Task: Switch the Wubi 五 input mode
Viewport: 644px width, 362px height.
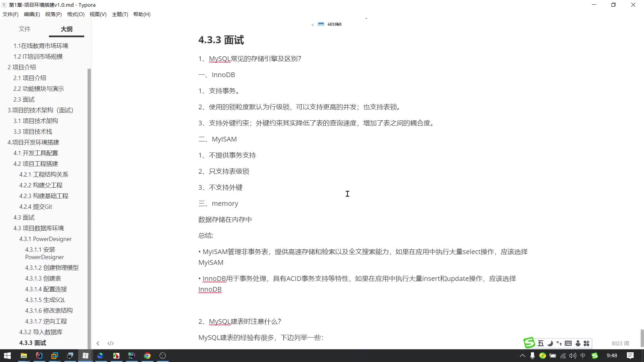Action: coord(540,343)
